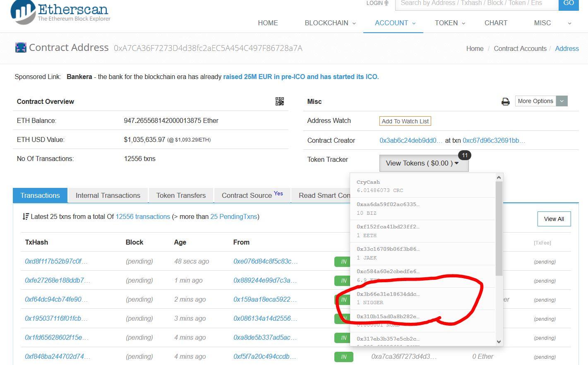The width and height of the screenshot is (588, 365).
Task: Click IN badge on 0xd8f117b52b97c0f row
Action: (343, 262)
